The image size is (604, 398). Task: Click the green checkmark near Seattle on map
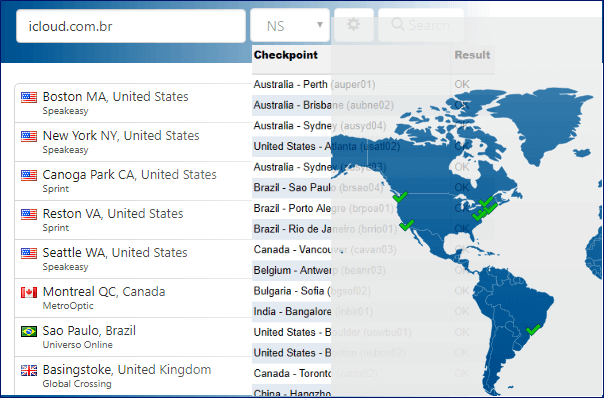(400, 197)
